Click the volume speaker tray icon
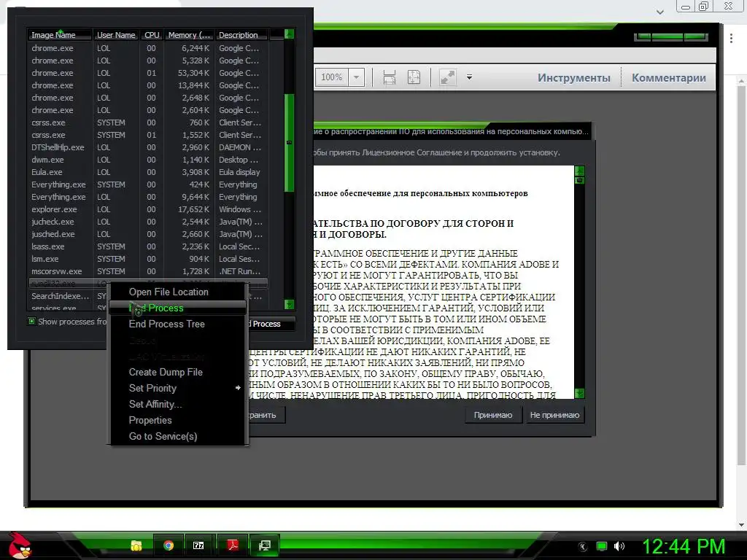Image resolution: width=747 pixels, height=560 pixels. tap(619, 546)
